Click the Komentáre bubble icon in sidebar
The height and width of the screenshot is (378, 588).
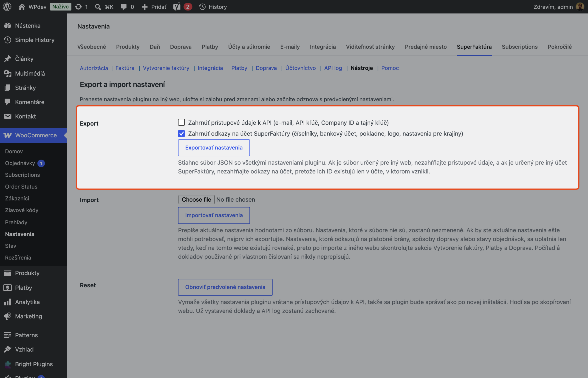tap(8, 102)
